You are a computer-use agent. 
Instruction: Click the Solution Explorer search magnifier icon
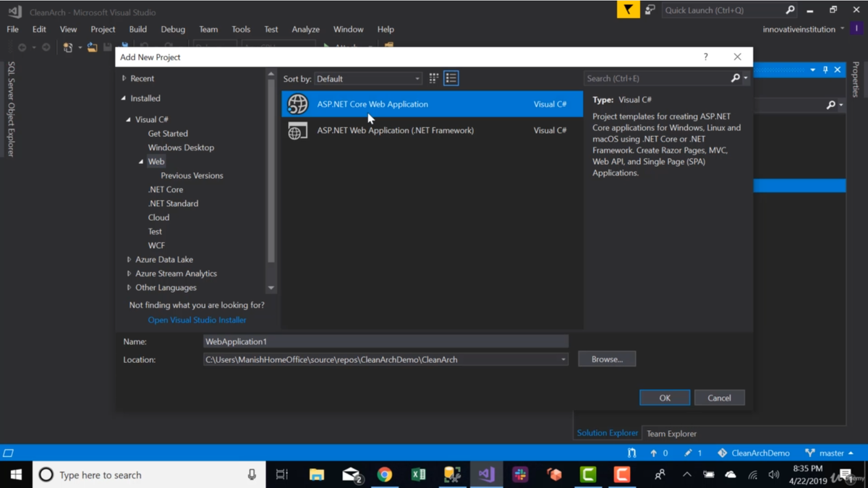(831, 106)
